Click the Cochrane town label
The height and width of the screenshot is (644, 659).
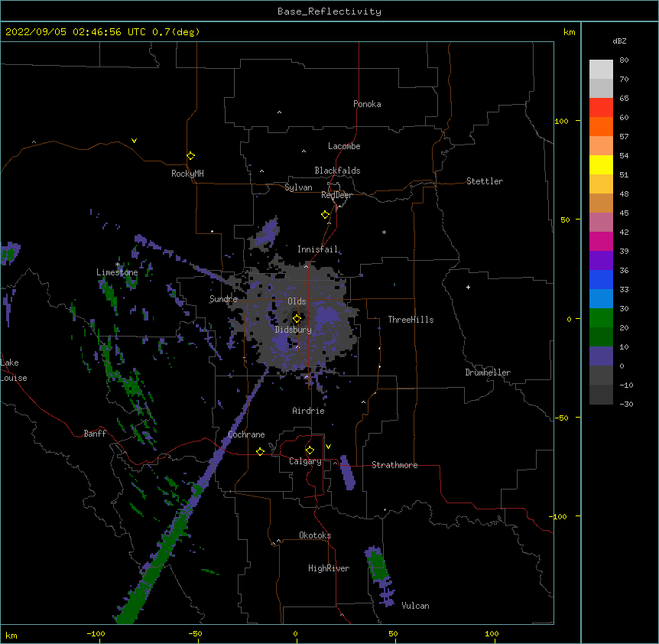pos(246,434)
